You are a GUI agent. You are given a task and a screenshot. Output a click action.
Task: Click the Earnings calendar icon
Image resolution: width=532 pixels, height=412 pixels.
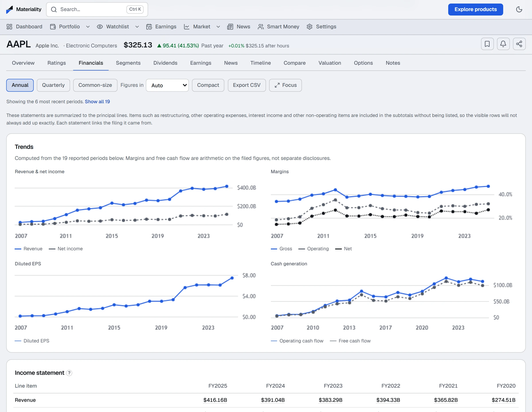tap(149, 27)
